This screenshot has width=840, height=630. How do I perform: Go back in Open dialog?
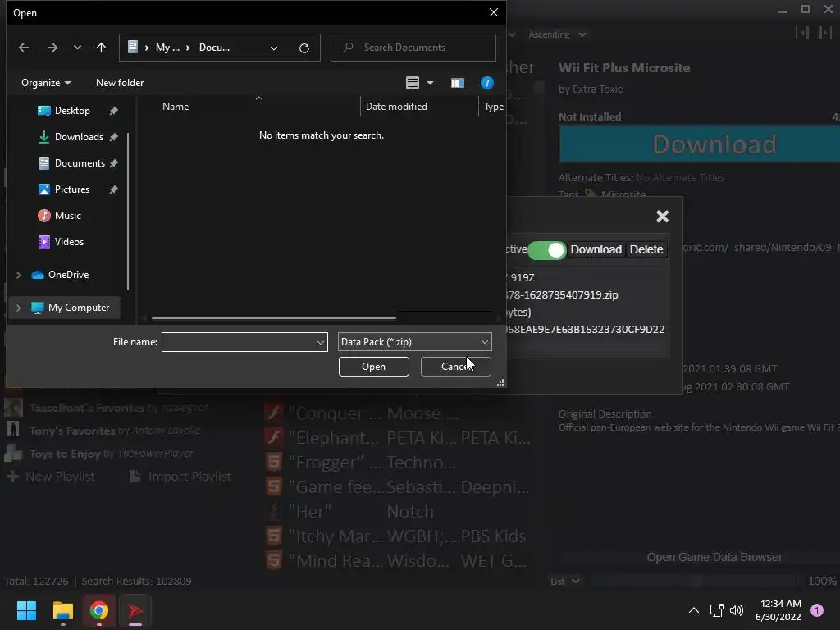24,48
